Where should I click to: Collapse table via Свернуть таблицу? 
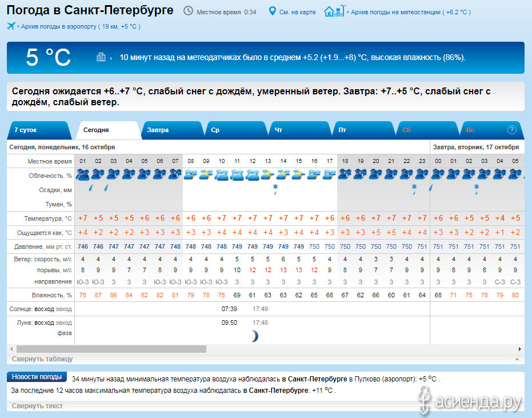tap(42, 359)
